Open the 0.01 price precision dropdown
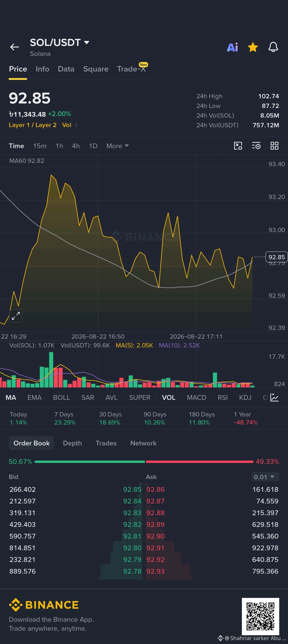288x644 pixels. tap(265, 477)
